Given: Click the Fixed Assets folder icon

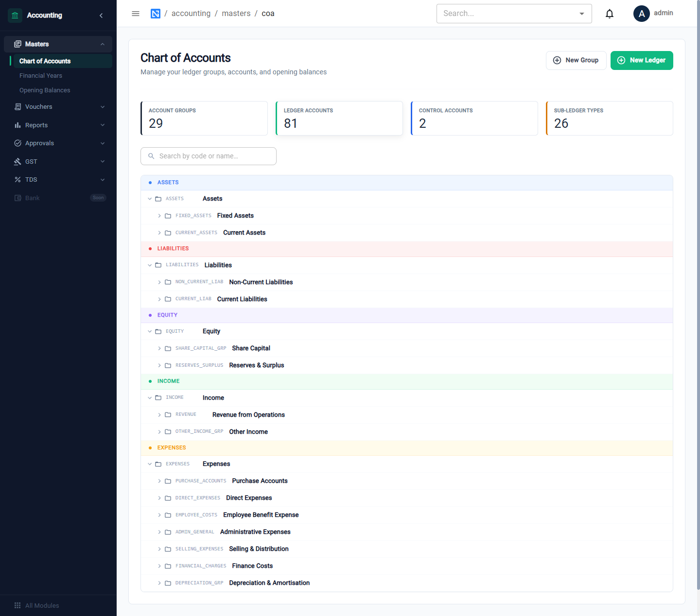Looking at the screenshot, I should click(168, 216).
